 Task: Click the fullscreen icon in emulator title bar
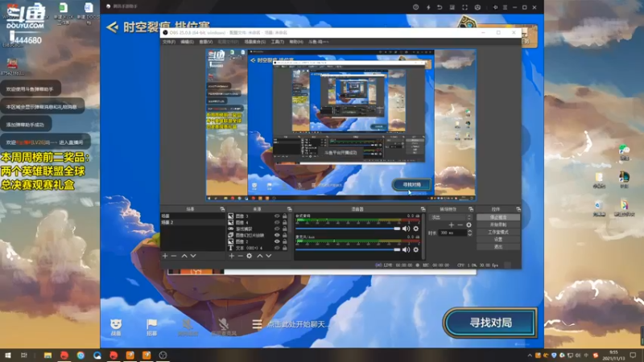[x=464, y=7]
